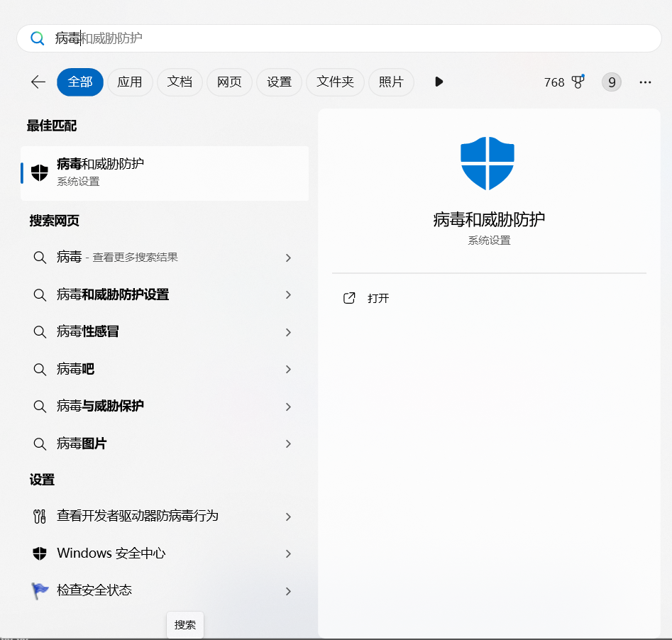Switch to the 应用 filter tab
This screenshot has height=640, width=672.
coord(130,82)
